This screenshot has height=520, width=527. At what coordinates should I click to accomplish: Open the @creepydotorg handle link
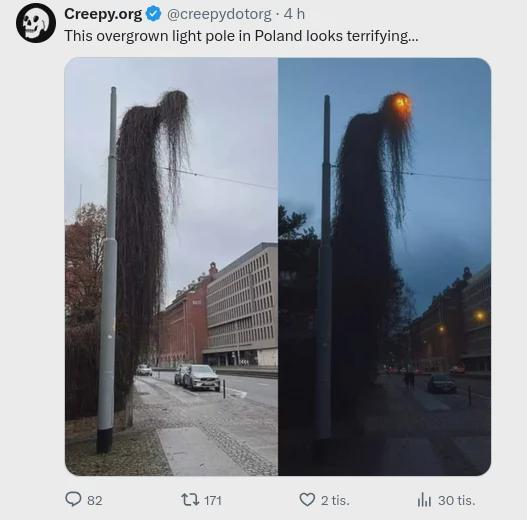click(x=219, y=14)
